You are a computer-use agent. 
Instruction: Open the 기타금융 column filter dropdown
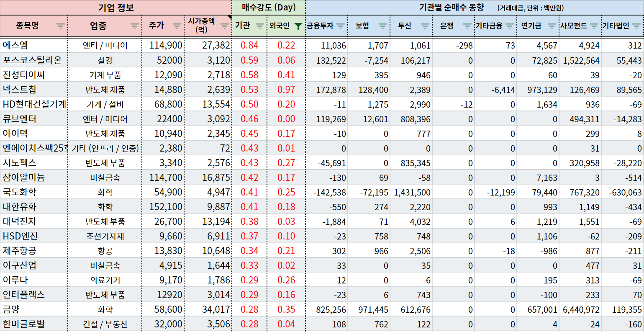pyautogui.click(x=509, y=26)
